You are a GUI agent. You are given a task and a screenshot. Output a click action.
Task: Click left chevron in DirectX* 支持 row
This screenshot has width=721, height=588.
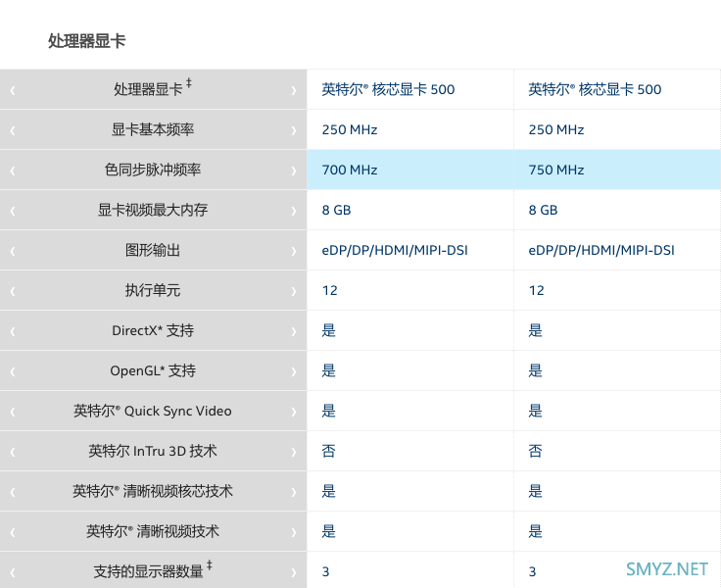coord(13,331)
